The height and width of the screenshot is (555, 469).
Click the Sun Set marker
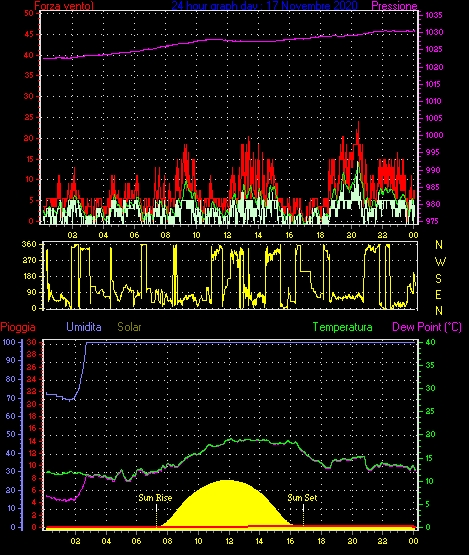point(302,498)
